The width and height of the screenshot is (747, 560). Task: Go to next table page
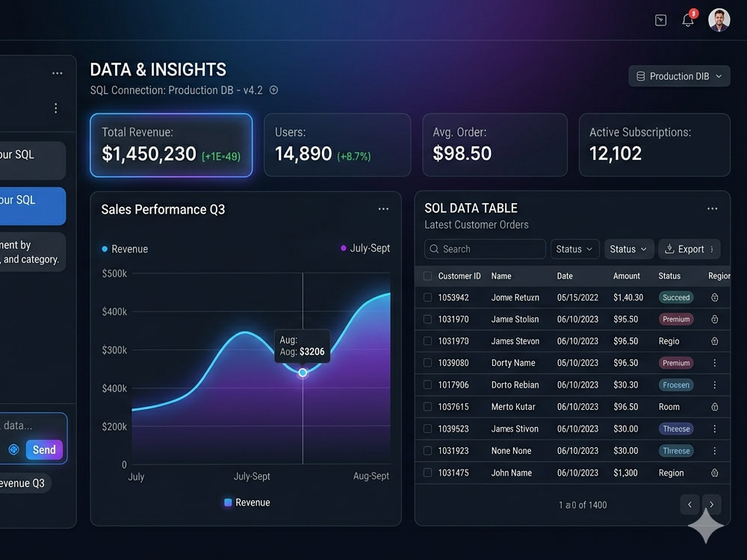(712, 504)
